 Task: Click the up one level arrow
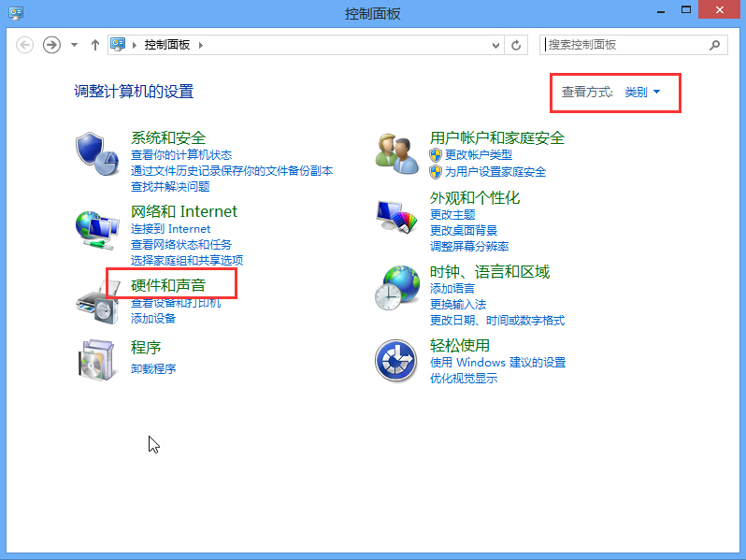[x=95, y=45]
